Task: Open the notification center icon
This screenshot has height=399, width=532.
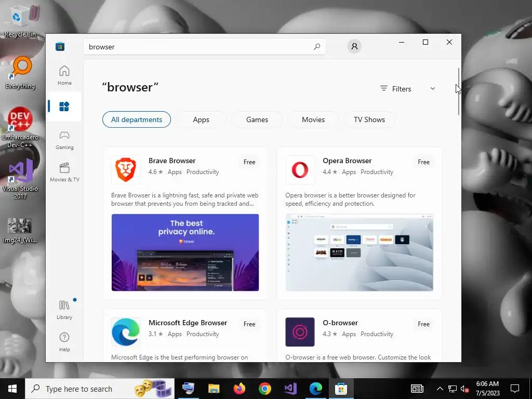Action: coord(515,389)
